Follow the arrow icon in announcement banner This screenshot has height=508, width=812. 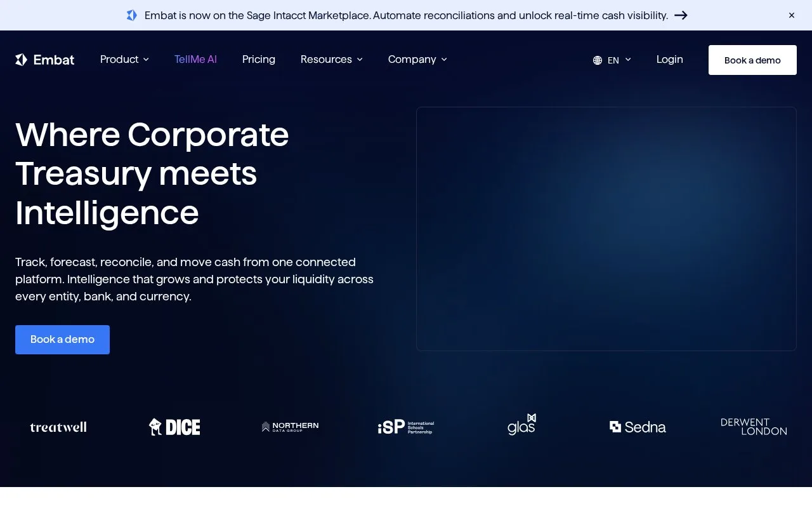point(681,15)
